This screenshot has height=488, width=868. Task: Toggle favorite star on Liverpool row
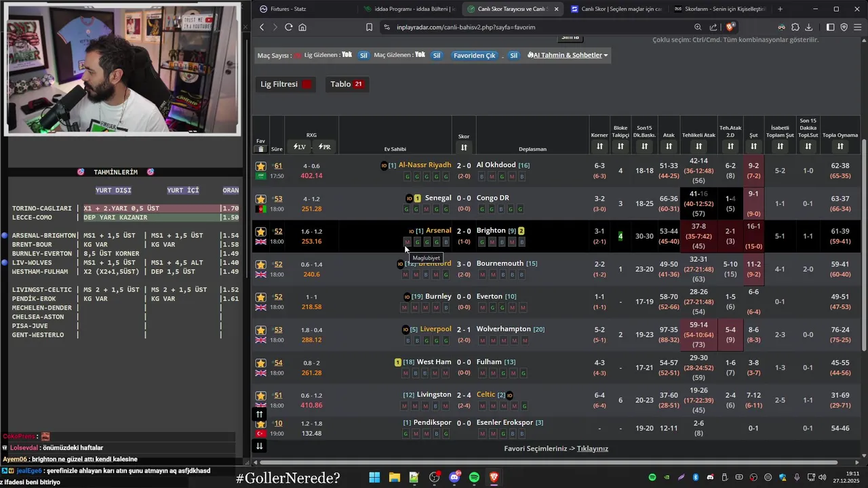(260, 330)
